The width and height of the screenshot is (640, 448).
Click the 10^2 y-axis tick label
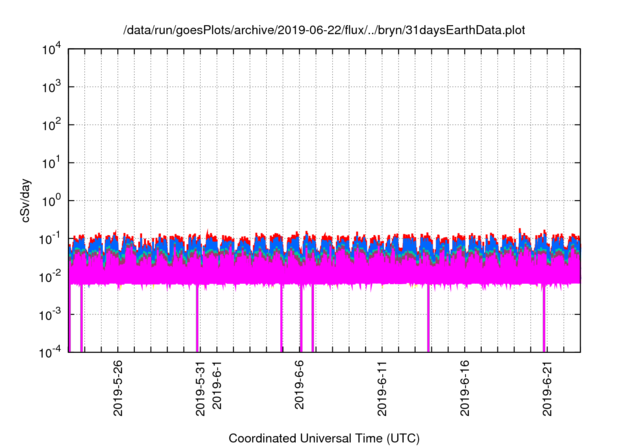pyautogui.click(x=51, y=125)
